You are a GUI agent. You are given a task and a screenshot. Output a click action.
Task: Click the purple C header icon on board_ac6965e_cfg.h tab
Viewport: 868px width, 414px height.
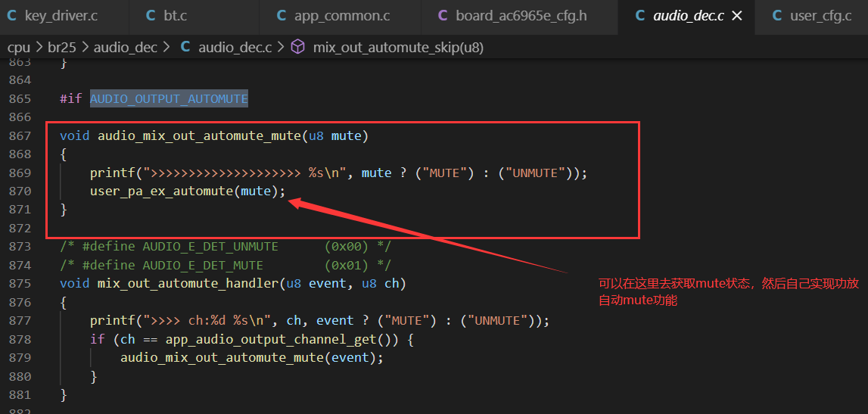tap(443, 16)
